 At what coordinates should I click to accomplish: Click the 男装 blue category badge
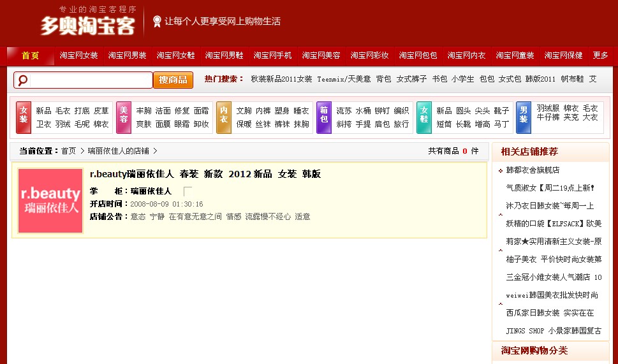(x=524, y=117)
